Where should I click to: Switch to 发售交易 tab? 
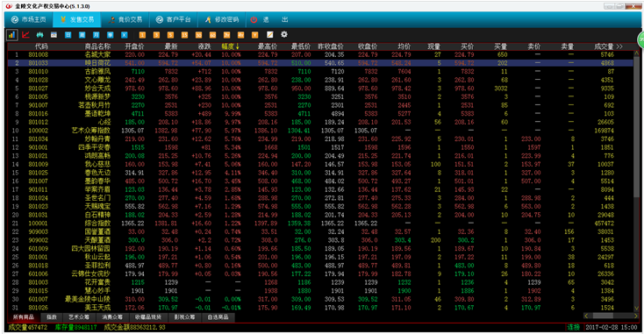[x=77, y=19]
